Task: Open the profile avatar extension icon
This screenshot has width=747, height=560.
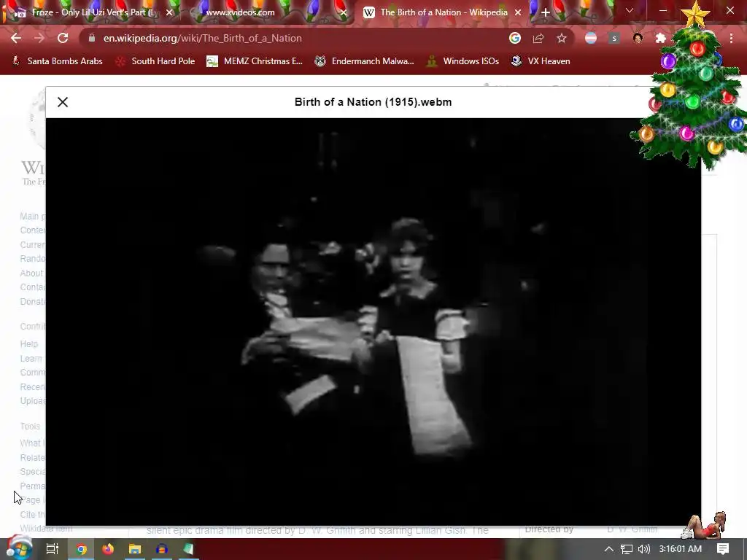Action: point(638,38)
